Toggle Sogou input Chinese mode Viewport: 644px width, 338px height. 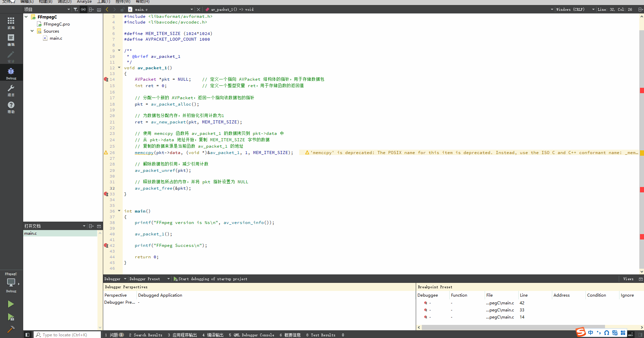pos(591,333)
